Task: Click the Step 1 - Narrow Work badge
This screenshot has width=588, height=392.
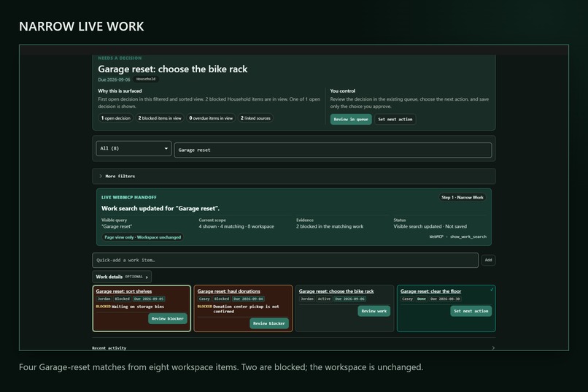Action: 463,197
